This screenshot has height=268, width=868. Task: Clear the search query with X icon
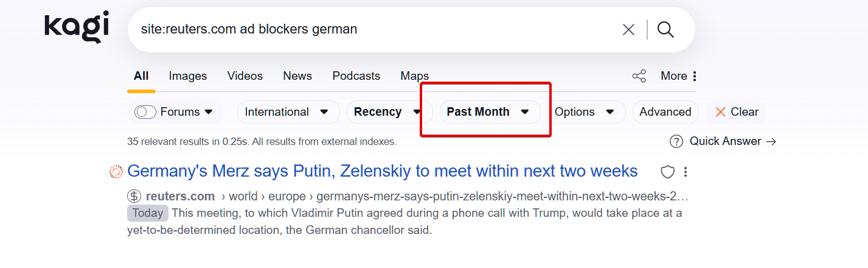[628, 29]
